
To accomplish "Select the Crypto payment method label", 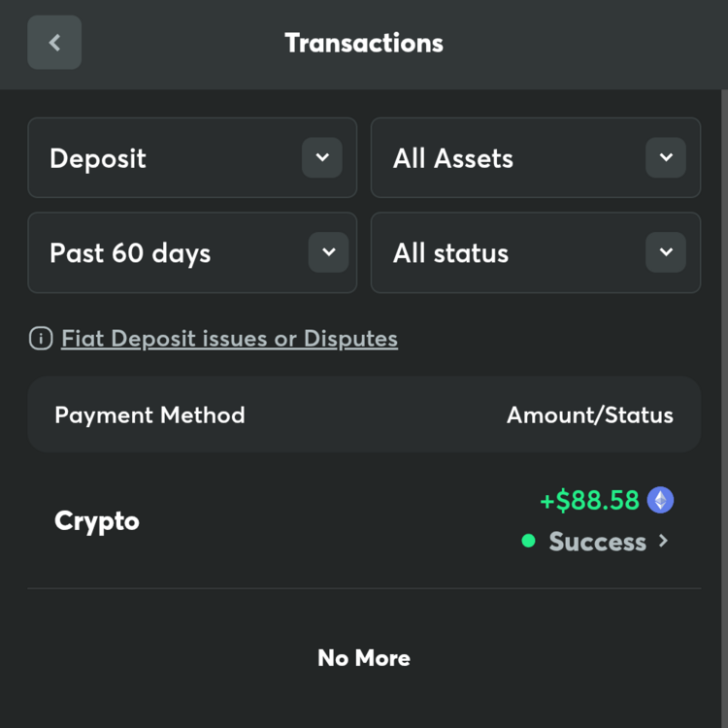I will click(97, 521).
